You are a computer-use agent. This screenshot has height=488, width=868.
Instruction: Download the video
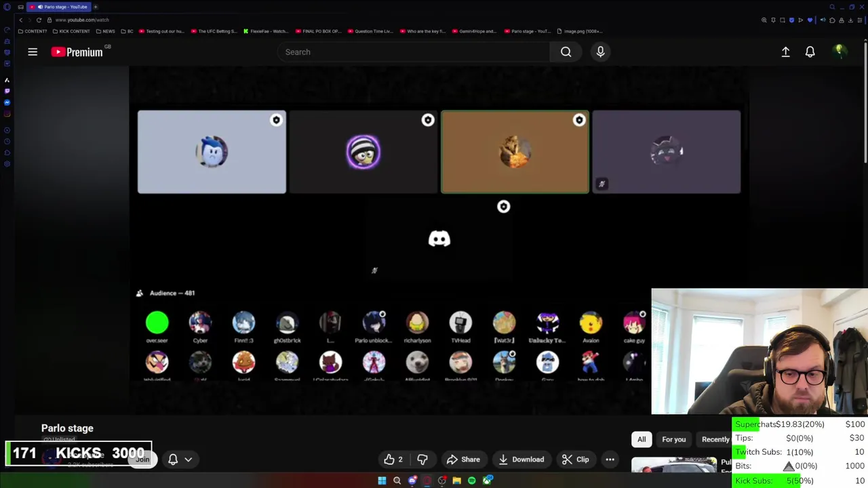[x=521, y=460]
